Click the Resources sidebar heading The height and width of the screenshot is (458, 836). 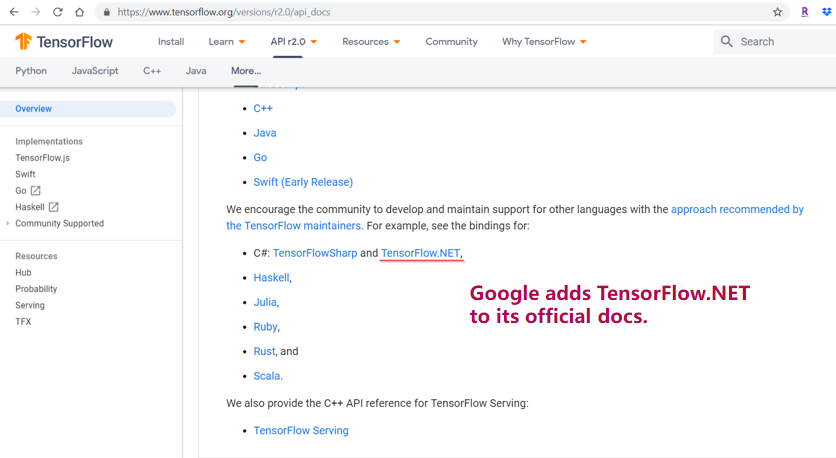[36, 256]
